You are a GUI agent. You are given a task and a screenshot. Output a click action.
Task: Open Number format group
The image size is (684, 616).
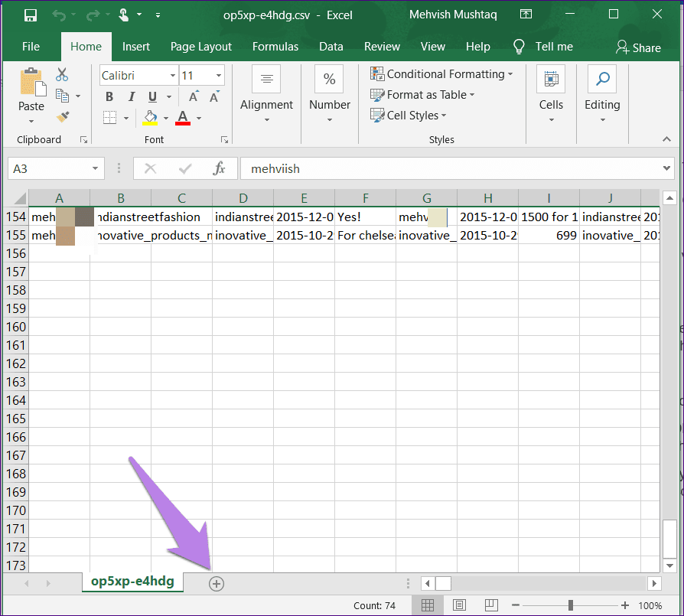click(330, 94)
